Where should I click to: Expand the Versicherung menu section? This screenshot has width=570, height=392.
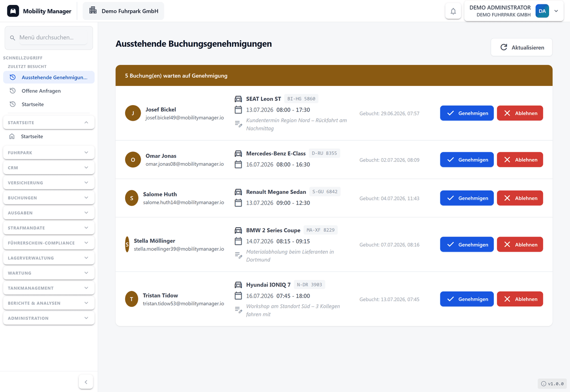point(49,183)
